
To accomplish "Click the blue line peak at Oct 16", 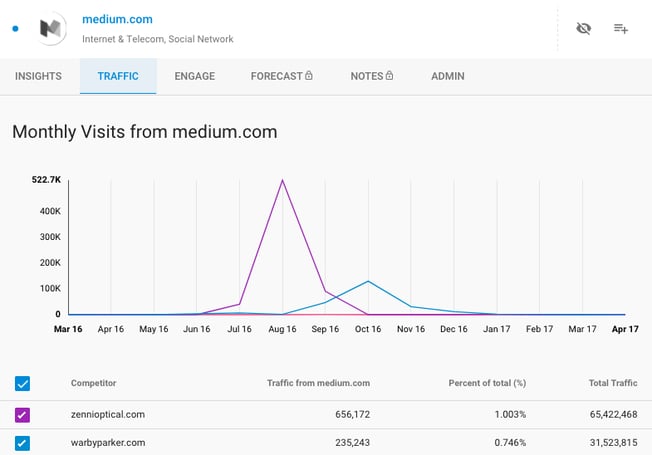I will point(368,282).
